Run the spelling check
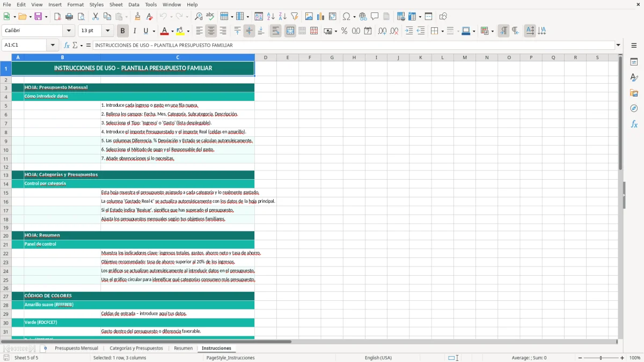The height and width of the screenshot is (362, 644). tap(210, 17)
